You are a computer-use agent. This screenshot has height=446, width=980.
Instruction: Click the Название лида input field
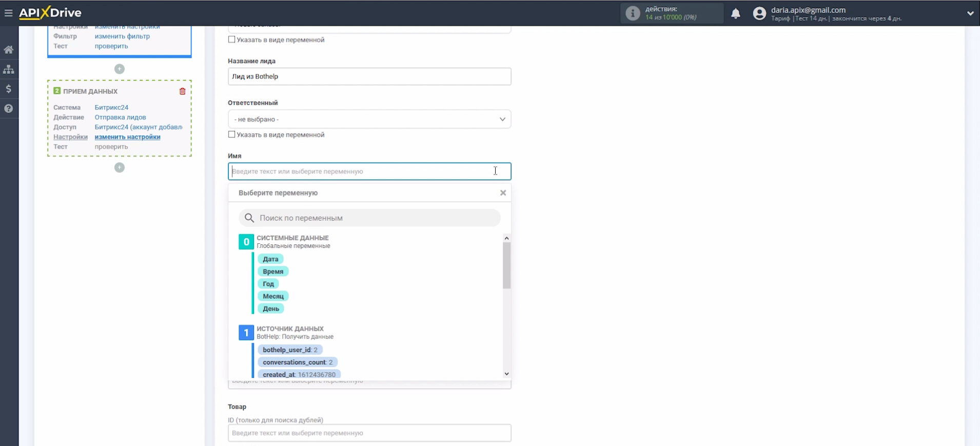(369, 76)
